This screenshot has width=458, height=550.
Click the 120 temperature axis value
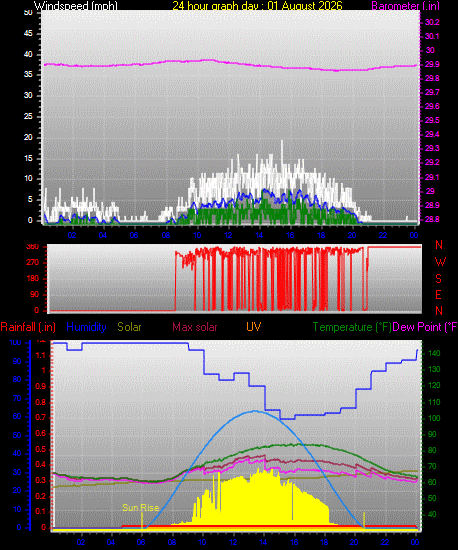[x=434, y=385]
